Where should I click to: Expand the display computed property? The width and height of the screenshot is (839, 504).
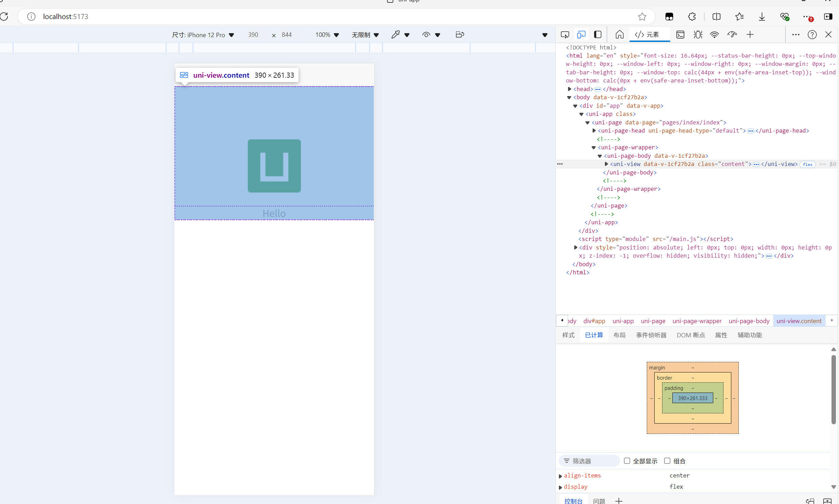click(560, 487)
